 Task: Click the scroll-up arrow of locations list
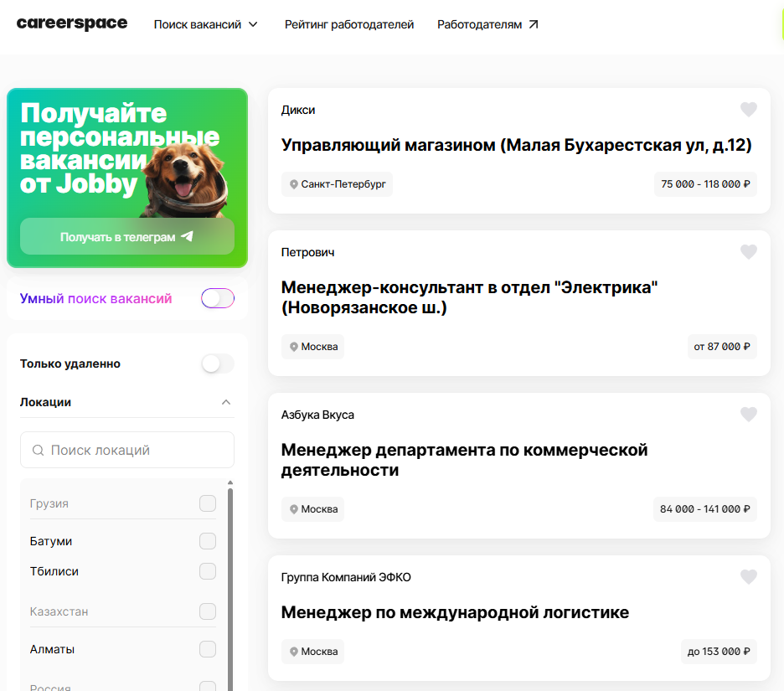[230, 483]
